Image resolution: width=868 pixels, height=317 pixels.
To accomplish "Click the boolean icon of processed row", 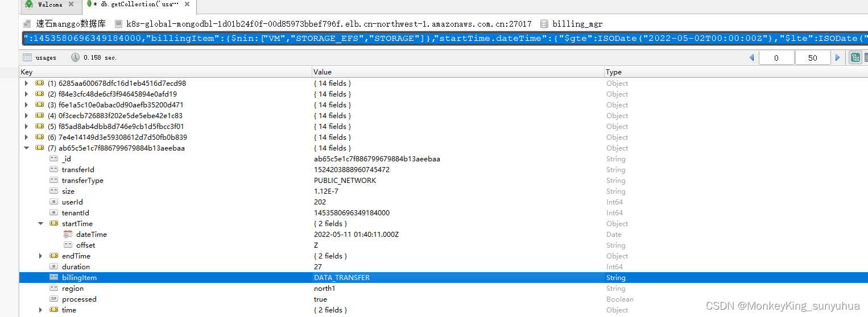I will (53, 299).
